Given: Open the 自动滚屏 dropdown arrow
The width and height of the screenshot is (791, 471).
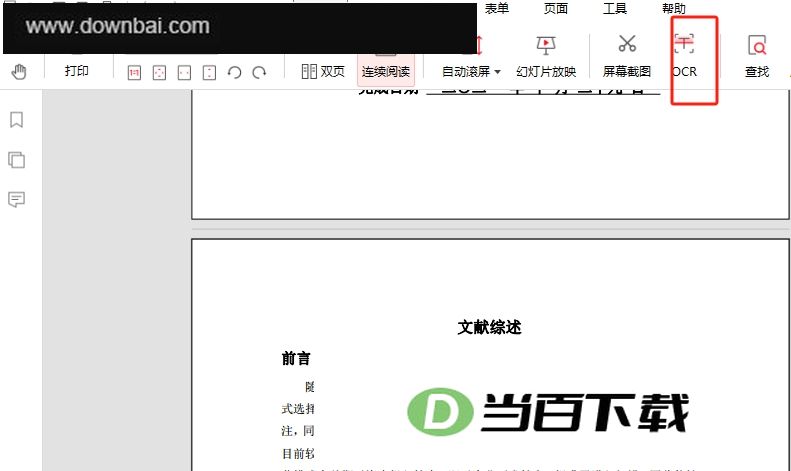Looking at the screenshot, I should (x=497, y=72).
